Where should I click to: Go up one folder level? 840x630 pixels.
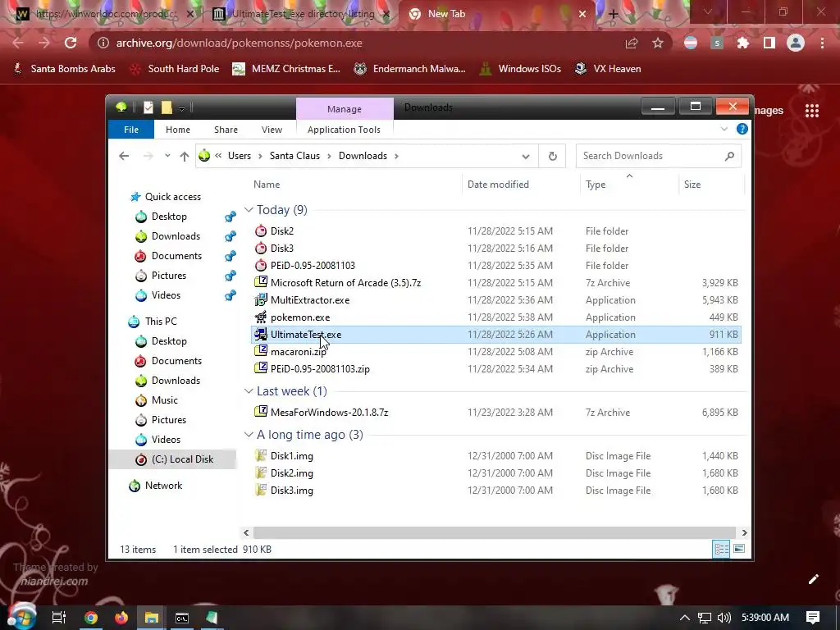[185, 156]
